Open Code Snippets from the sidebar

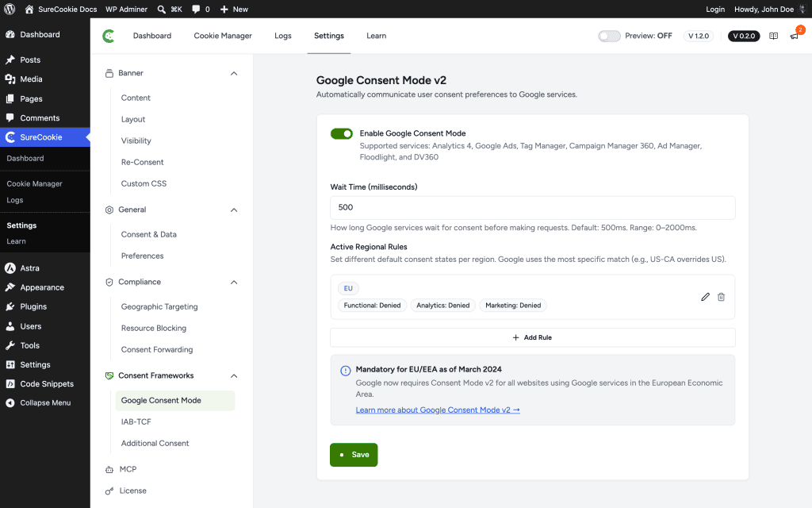pyautogui.click(x=45, y=383)
